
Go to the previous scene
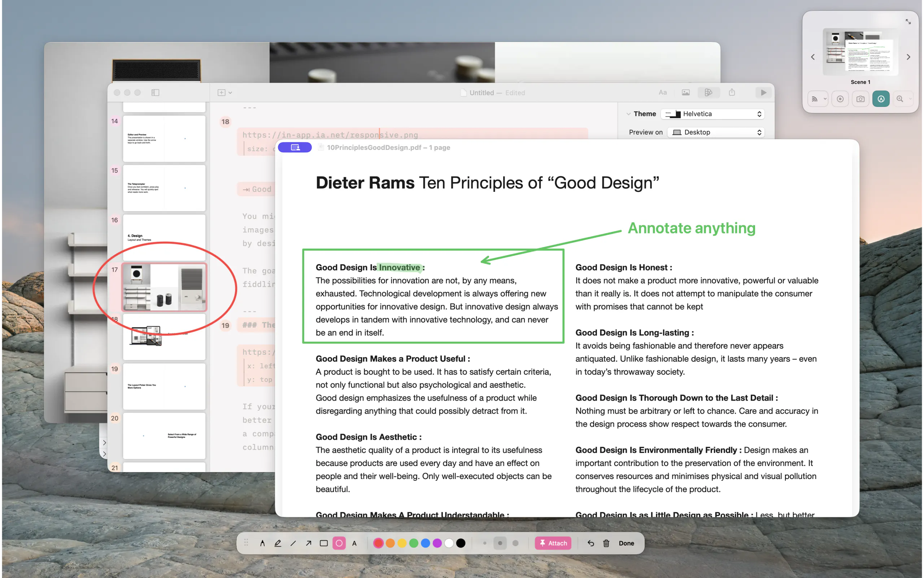pyautogui.click(x=813, y=57)
